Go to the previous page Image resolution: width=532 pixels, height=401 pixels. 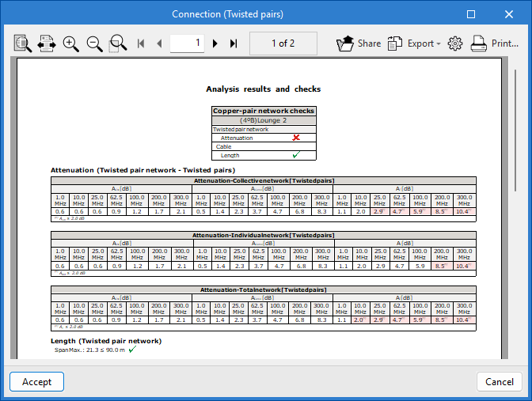pyautogui.click(x=159, y=44)
